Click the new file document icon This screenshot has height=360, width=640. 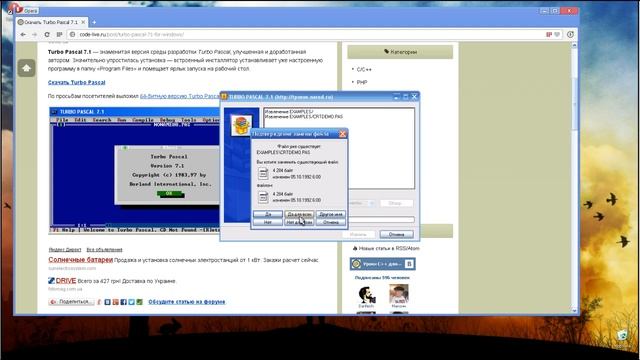(x=263, y=197)
